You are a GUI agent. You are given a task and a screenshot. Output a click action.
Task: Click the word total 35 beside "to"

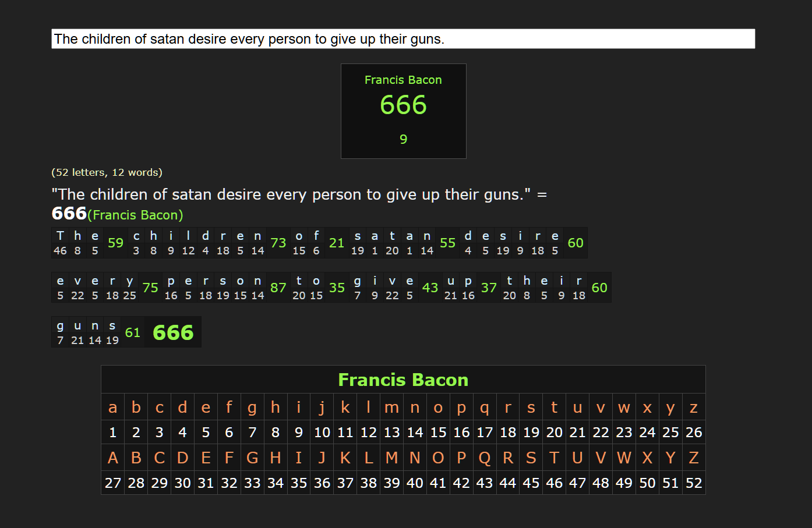coord(337,288)
